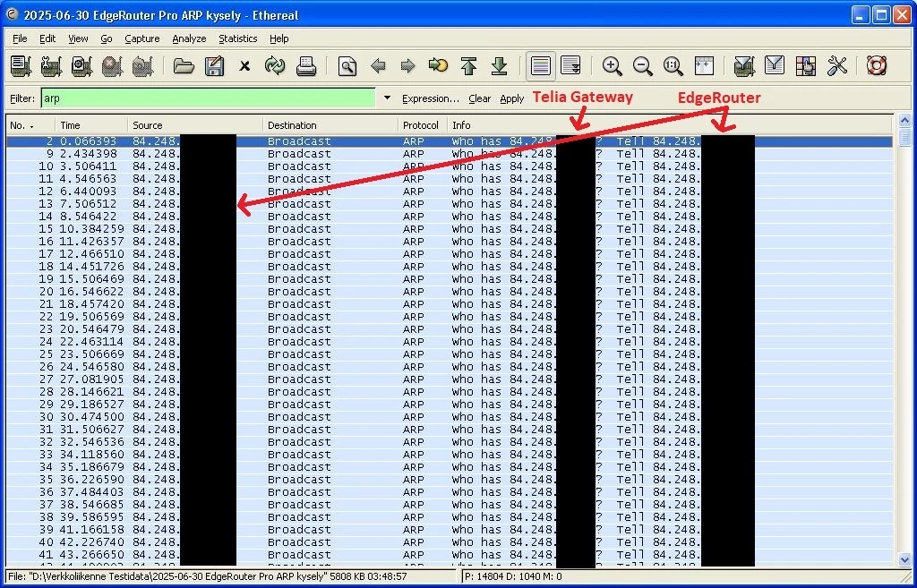
Task: Edit display filters funnel icon
Action: tap(775, 66)
